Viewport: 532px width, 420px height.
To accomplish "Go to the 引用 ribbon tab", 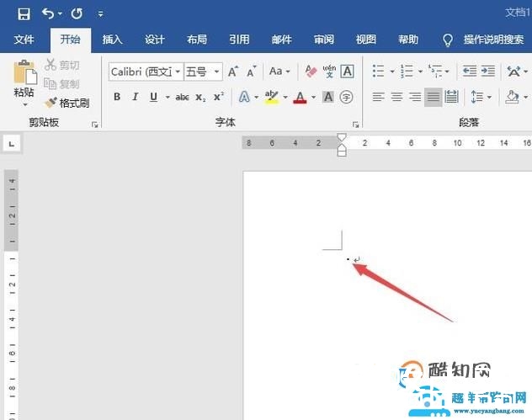I will pos(239,40).
